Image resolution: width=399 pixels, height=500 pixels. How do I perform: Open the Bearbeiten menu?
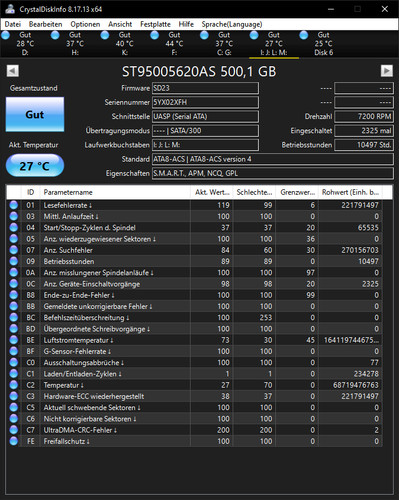point(45,24)
